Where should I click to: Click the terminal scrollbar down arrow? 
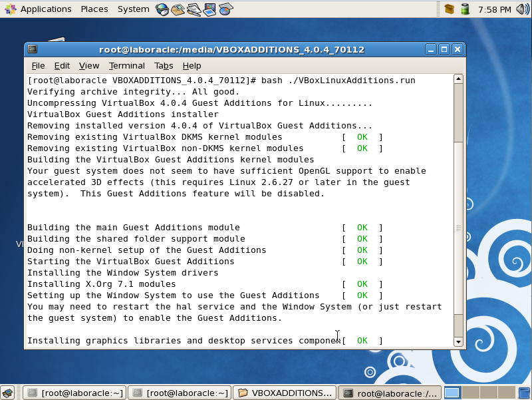click(458, 342)
